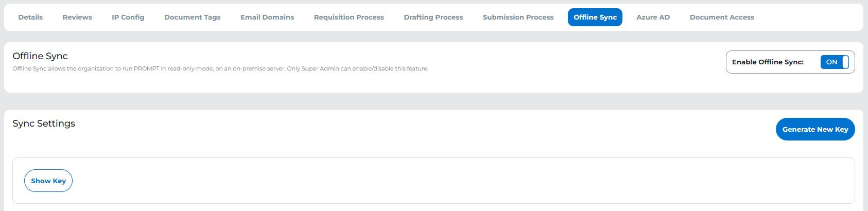Screen dimensions: 868x211
Task: Go to the Azure AD tab
Action: tap(653, 17)
